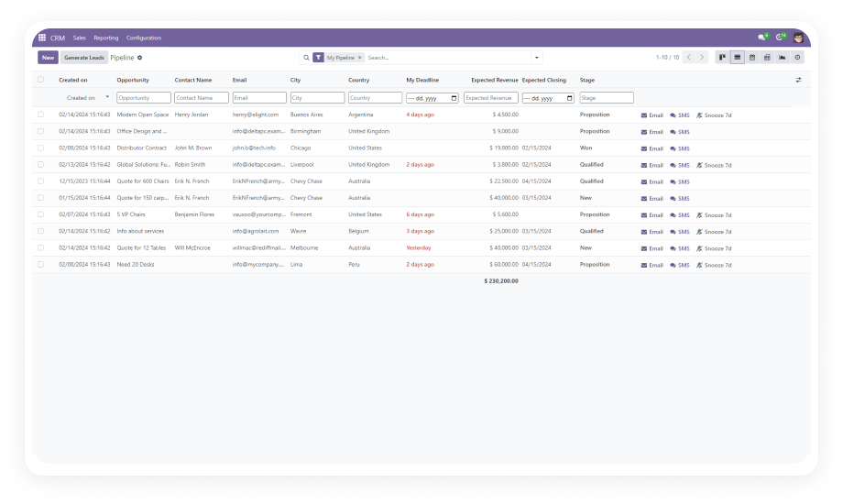Select the Global Solutions row checkbox
Screen dimensions: 843x504
click(x=41, y=165)
